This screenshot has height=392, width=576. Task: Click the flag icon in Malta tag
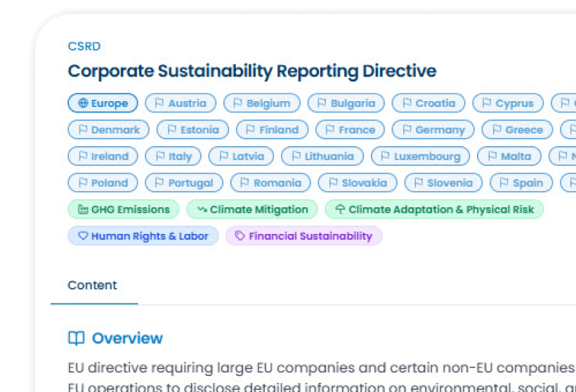coord(492,155)
